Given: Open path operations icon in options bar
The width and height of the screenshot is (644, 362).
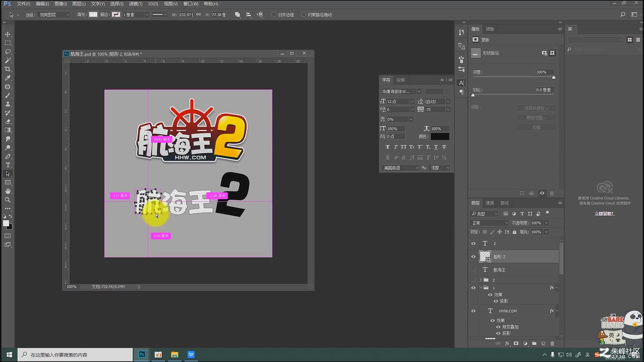Looking at the screenshot, I should tap(237, 15).
